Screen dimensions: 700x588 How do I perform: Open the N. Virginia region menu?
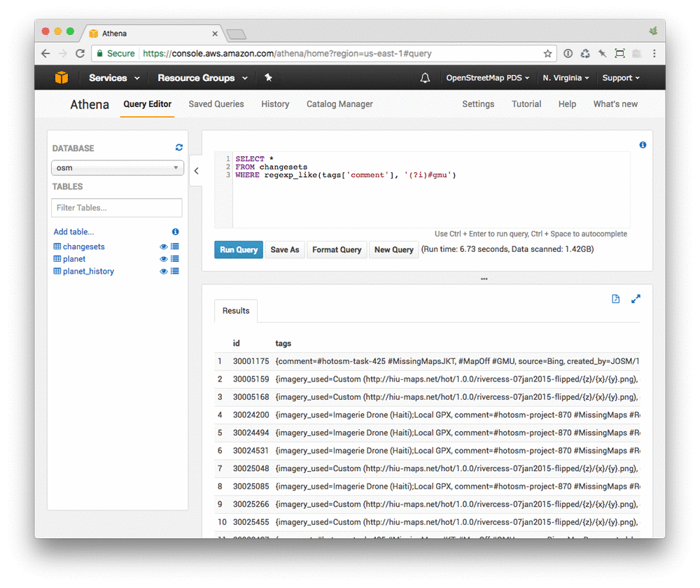[566, 78]
